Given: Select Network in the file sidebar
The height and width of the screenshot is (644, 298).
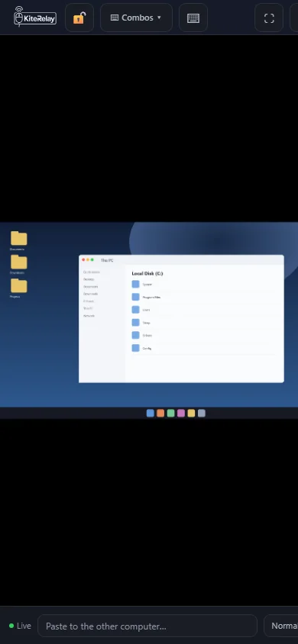Looking at the screenshot, I should (89, 316).
